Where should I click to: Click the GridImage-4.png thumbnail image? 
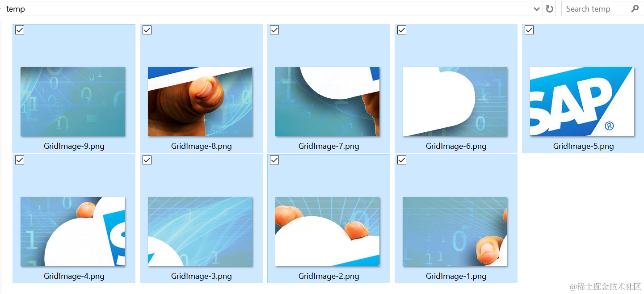[72, 231]
